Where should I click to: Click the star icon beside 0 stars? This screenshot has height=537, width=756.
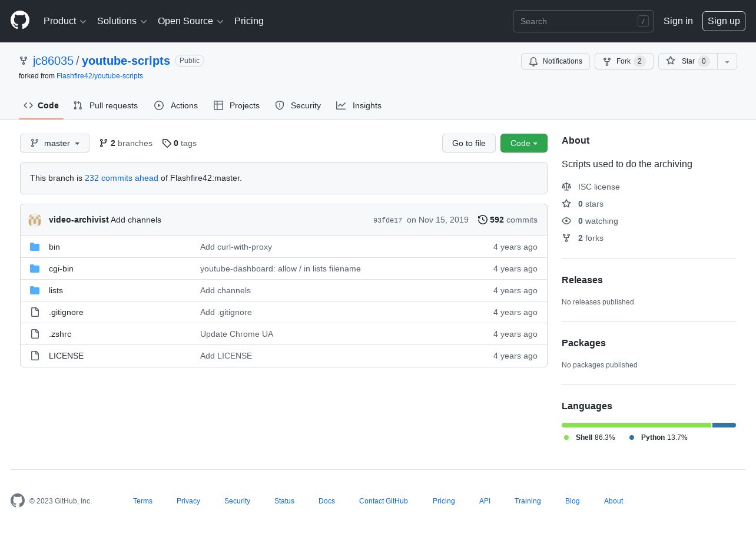566,204
